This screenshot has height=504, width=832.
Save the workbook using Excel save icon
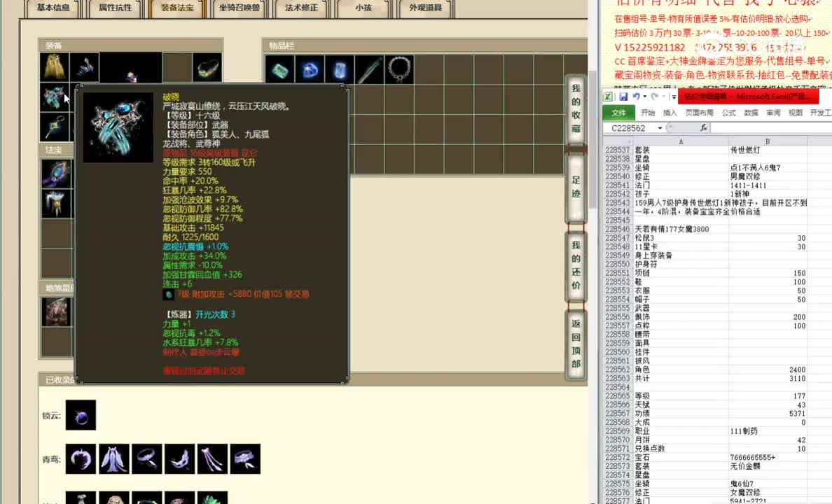click(x=623, y=97)
